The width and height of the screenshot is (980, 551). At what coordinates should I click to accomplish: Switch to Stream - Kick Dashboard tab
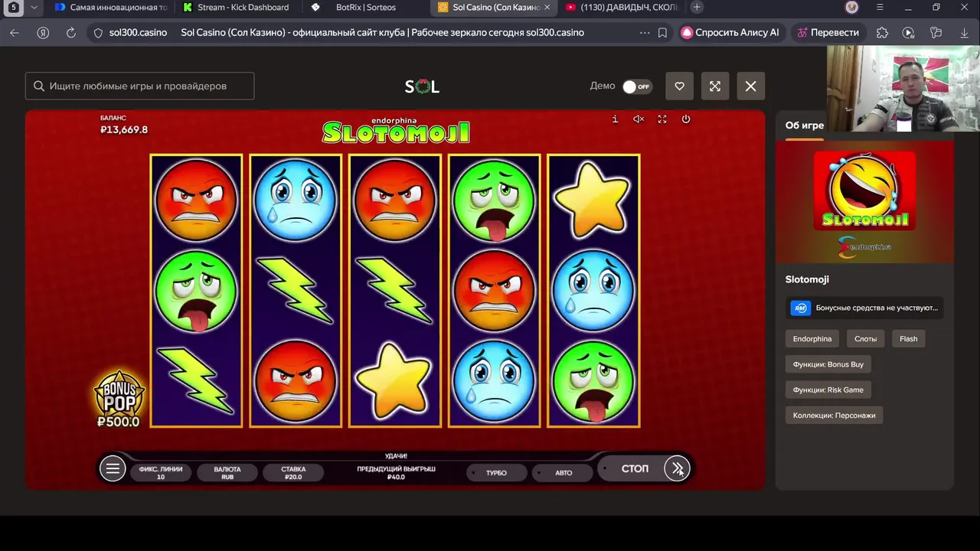[x=236, y=8]
